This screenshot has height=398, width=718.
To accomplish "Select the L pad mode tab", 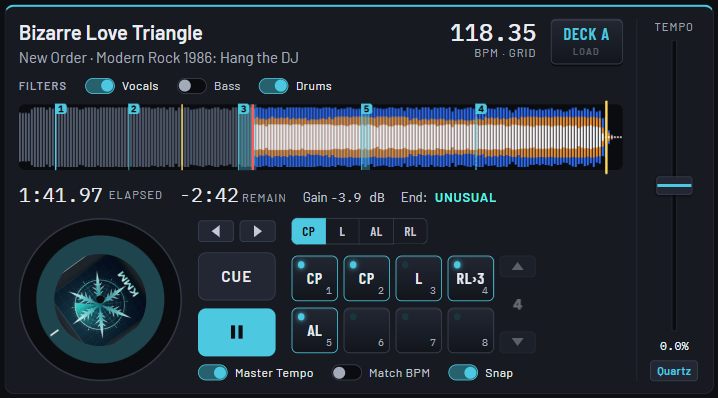I will pyautogui.click(x=342, y=232).
